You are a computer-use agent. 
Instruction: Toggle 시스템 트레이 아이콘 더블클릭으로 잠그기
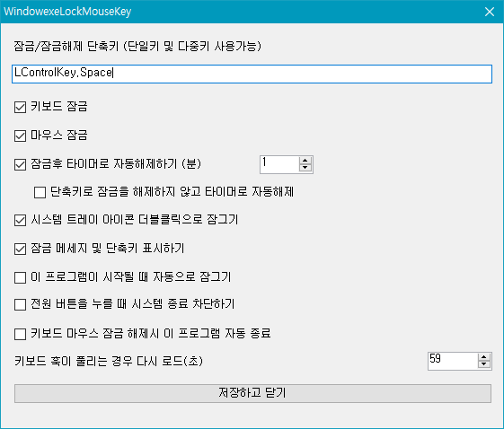(x=21, y=221)
